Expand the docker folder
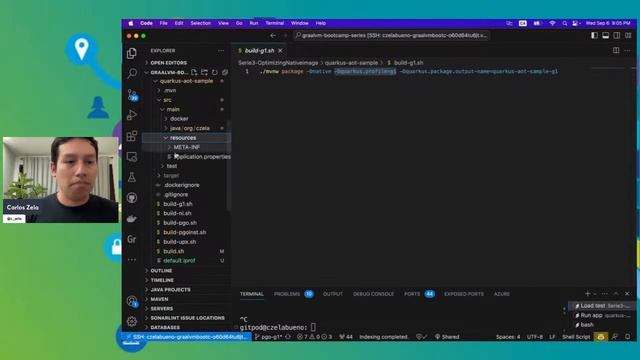This screenshot has width=640, height=360. 186,119
